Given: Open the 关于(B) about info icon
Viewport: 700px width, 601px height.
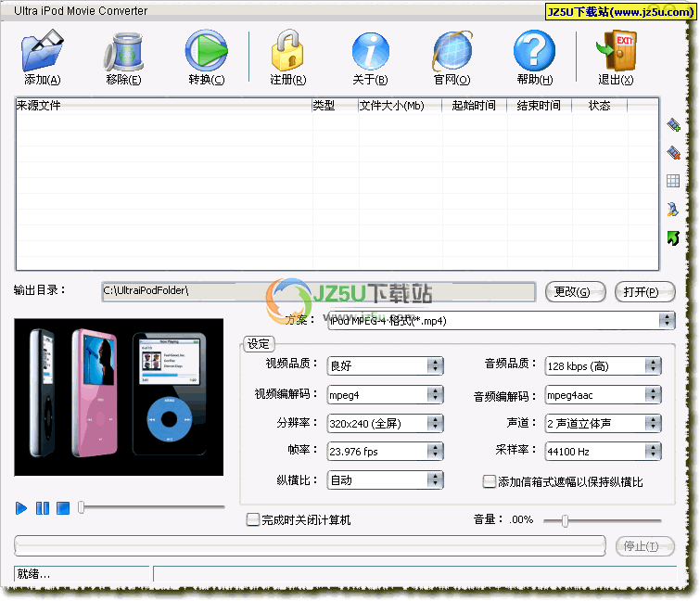Looking at the screenshot, I should [370, 51].
